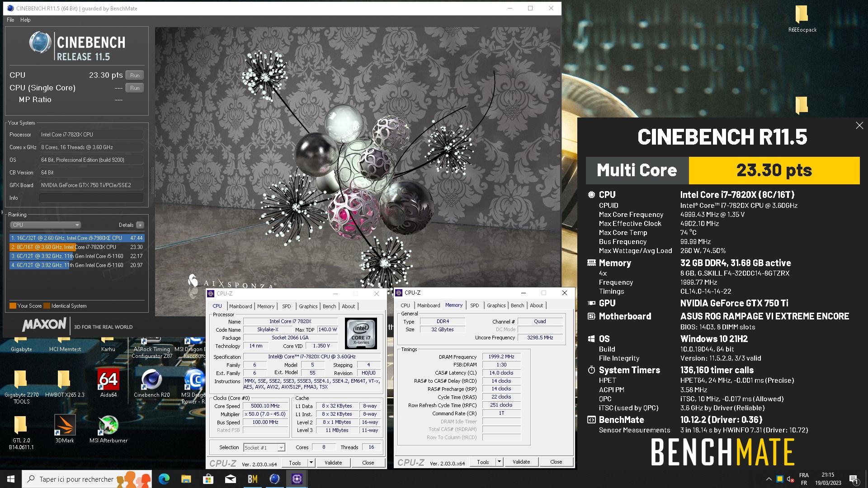Expand ranking Details arrow in Cinebench

[x=140, y=225]
